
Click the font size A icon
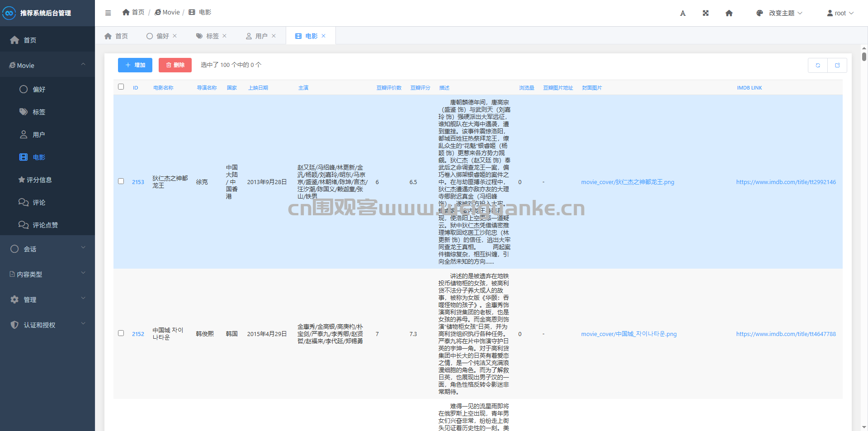click(683, 13)
